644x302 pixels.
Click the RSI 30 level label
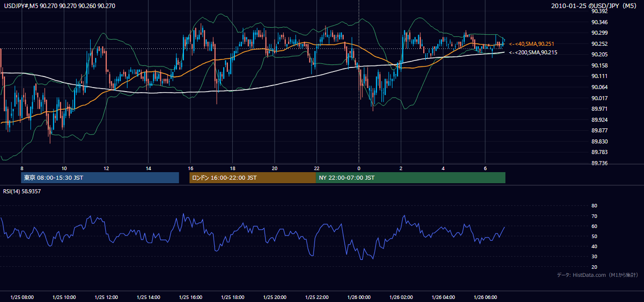[594, 257]
